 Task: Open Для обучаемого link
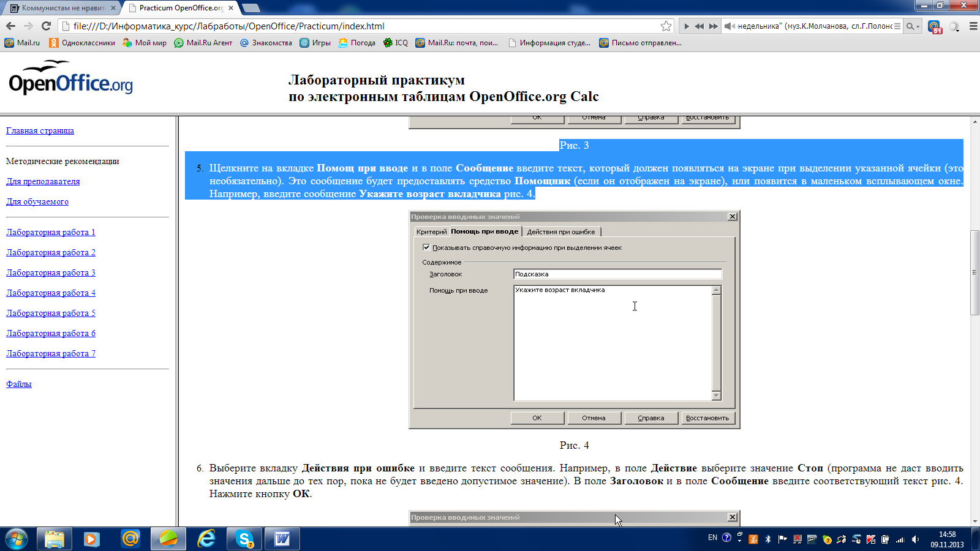[37, 201]
